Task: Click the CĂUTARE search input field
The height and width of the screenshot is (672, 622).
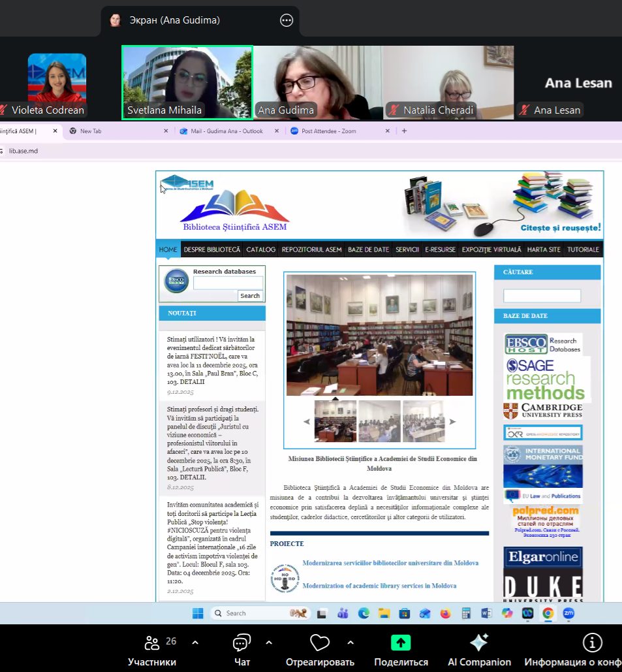Action: click(x=542, y=296)
